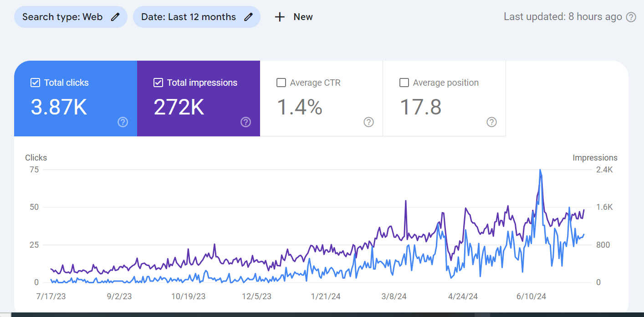This screenshot has height=317, width=644.
Task: Click the 800 impressions axis value
Action: pos(603,245)
